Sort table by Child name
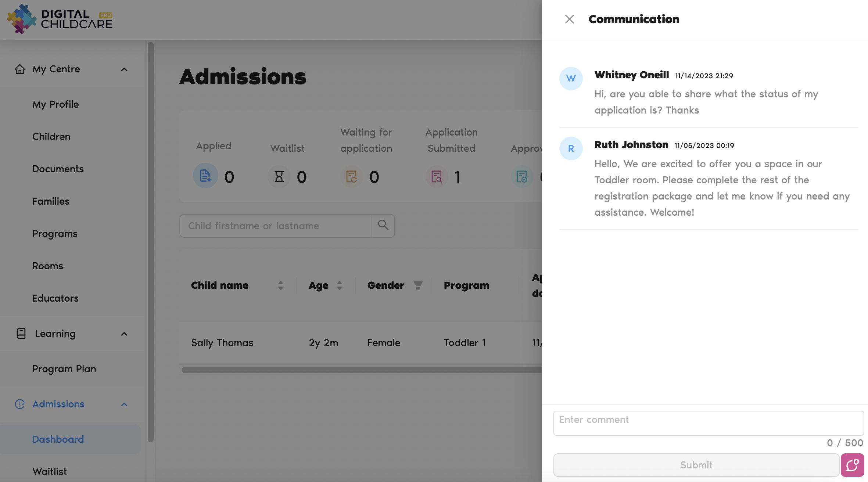868x482 pixels. tap(280, 285)
